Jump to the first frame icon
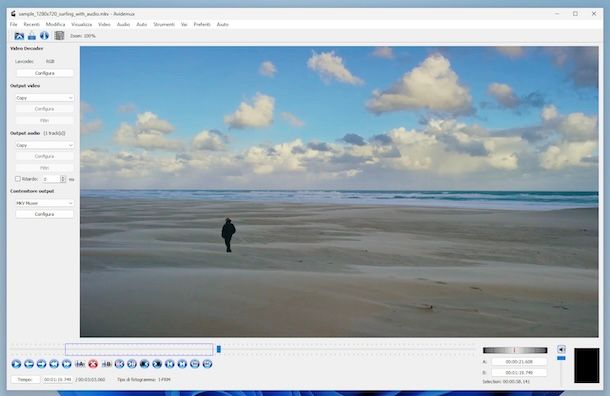610x396 pixels. point(170,364)
